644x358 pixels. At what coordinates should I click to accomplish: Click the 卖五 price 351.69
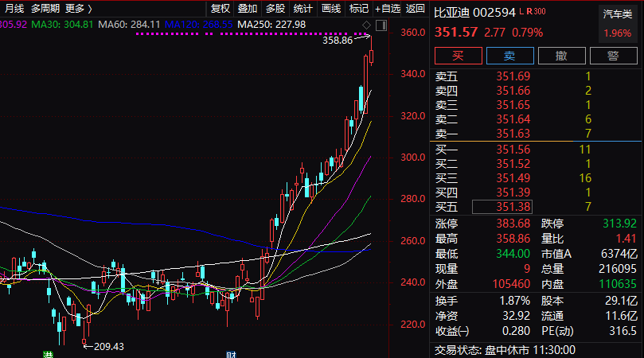pos(513,76)
